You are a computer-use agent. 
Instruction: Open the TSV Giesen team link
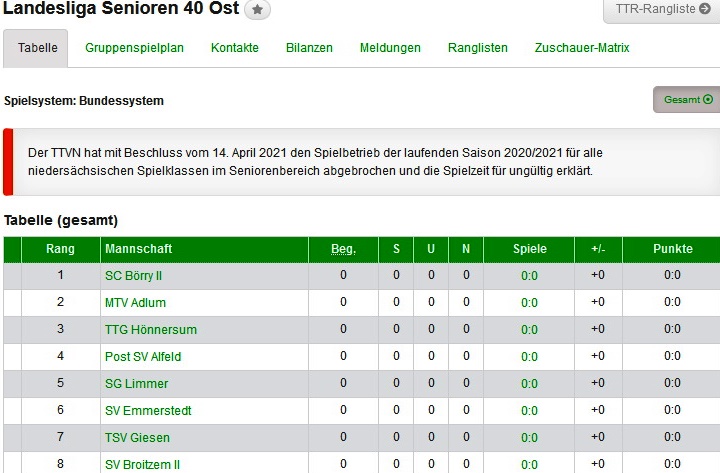pyautogui.click(x=137, y=437)
